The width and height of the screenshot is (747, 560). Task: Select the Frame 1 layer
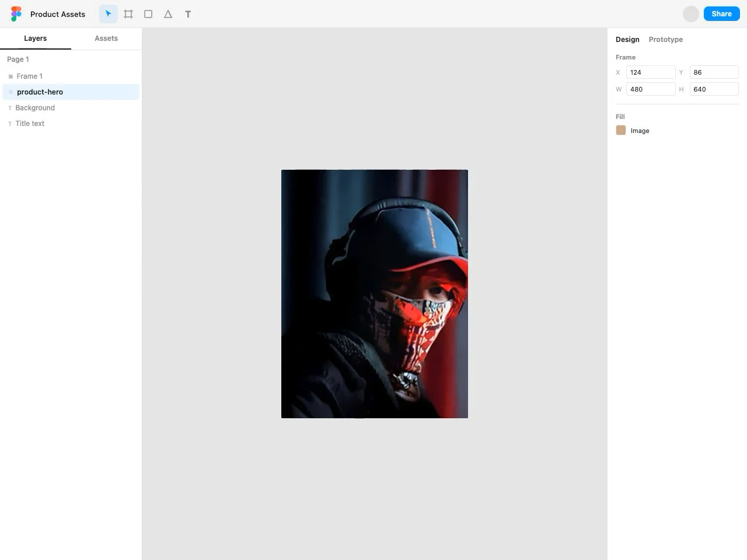71,76
